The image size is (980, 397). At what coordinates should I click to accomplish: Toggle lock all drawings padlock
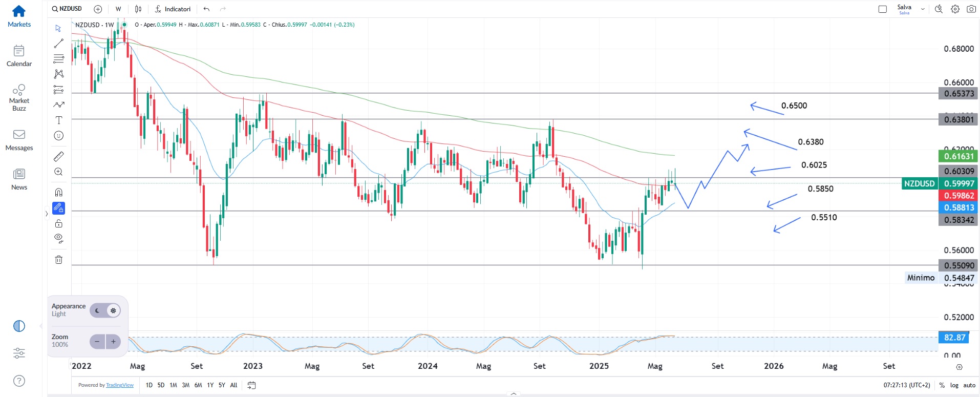coord(59,223)
